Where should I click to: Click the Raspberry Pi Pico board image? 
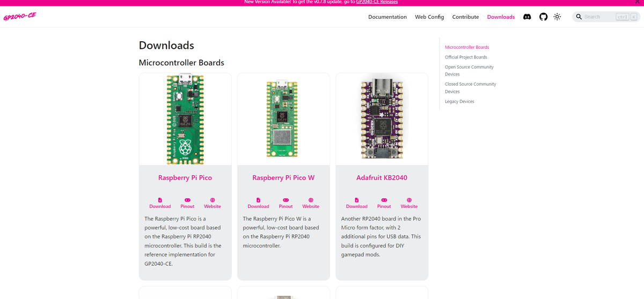coord(185,118)
